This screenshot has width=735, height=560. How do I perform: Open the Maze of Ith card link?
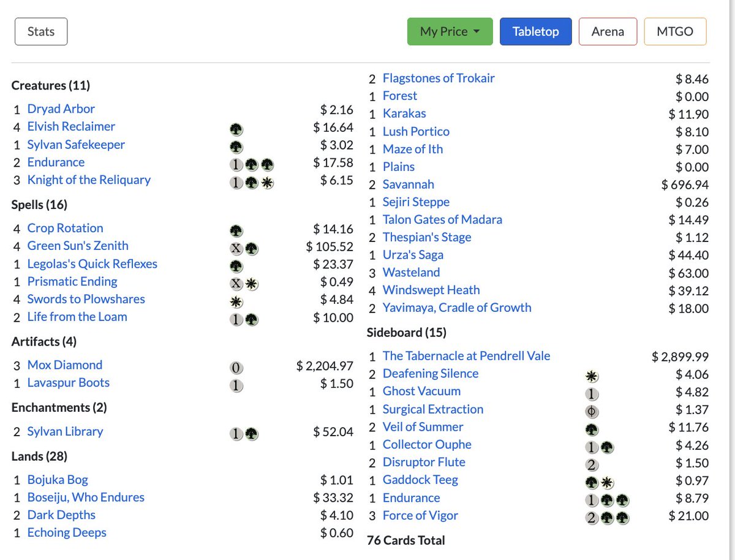[x=413, y=148]
